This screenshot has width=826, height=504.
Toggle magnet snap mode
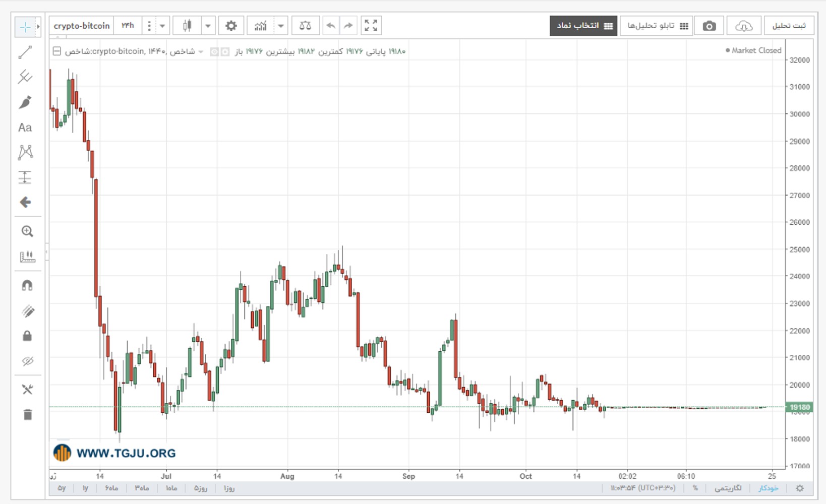point(27,286)
